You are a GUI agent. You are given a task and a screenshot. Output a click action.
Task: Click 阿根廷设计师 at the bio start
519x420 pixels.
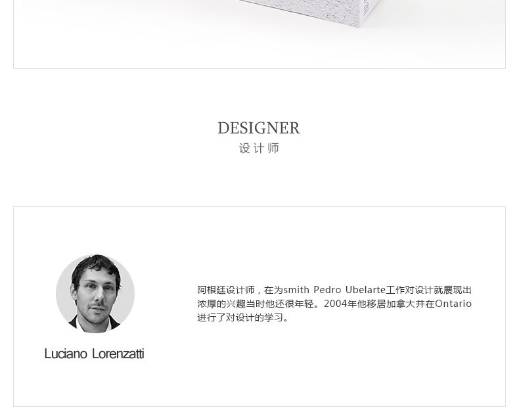tap(226, 290)
